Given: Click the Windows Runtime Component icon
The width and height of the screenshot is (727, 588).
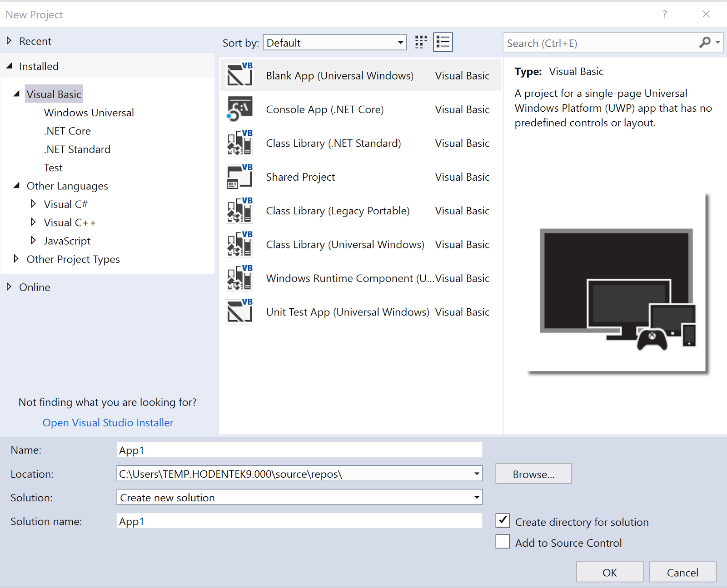Looking at the screenshot, I should tap(239, 277).
